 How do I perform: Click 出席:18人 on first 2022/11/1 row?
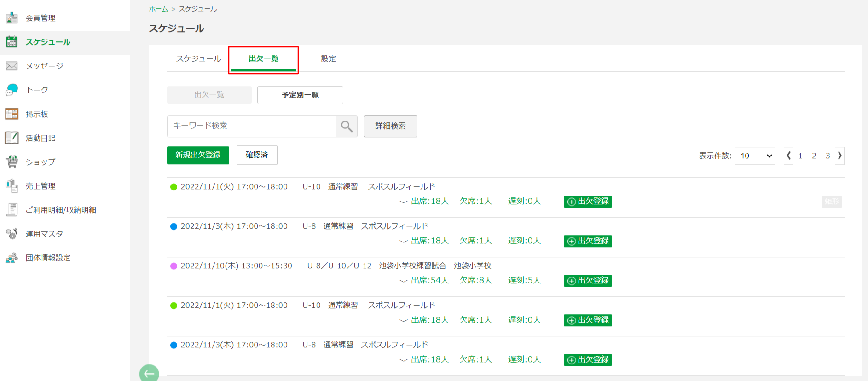pos(430,201)
